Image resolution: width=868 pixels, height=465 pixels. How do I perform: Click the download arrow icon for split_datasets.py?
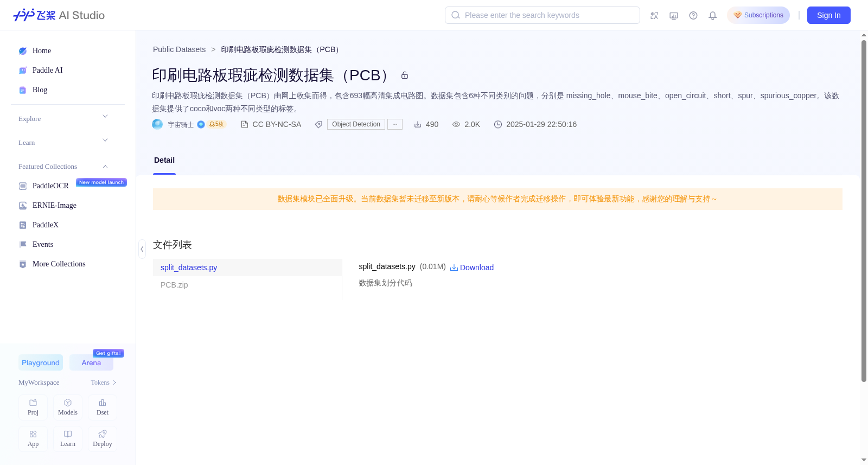pos(454,267)
